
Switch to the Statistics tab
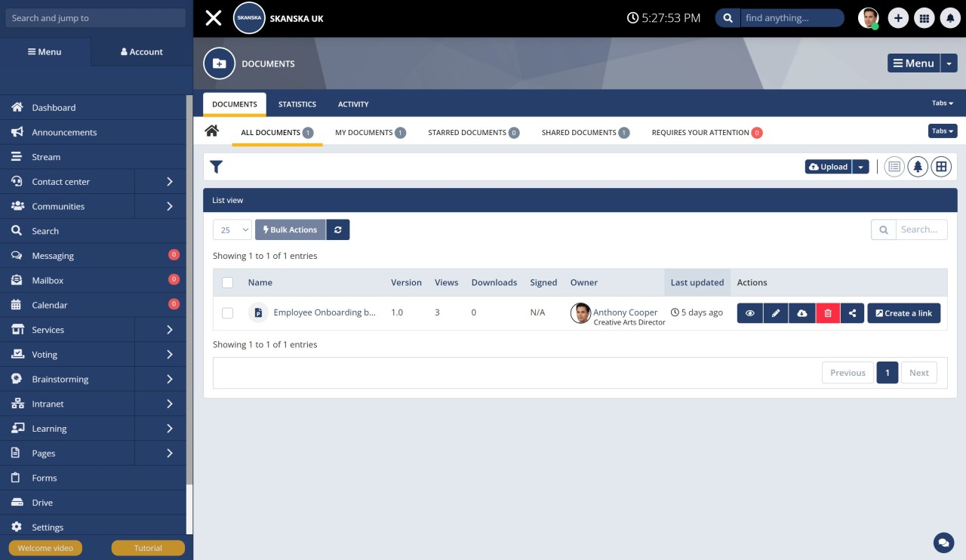(297, 104)
